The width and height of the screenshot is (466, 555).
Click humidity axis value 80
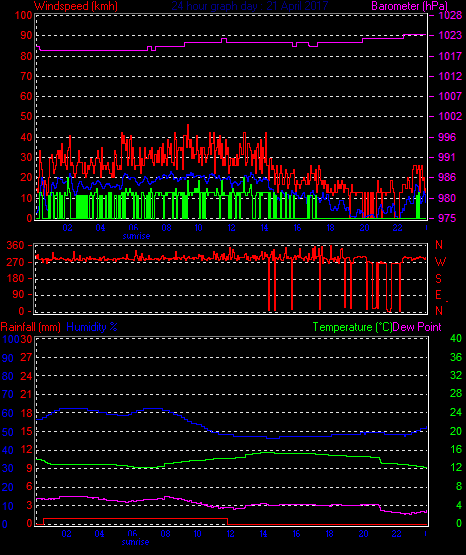(8, 376)
